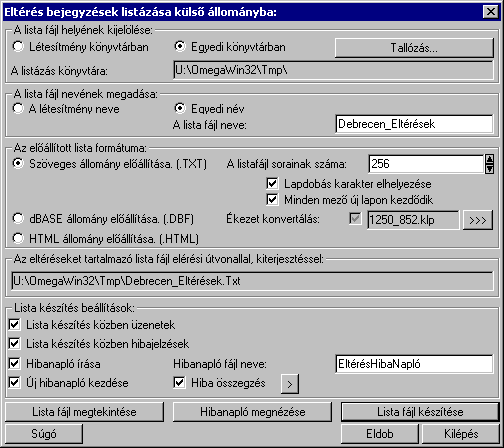Image resolution: width=504 pixels, height=448 pixels.
Task: Click the Debrecen_Eltérések file name field
Action: [414, 124]
